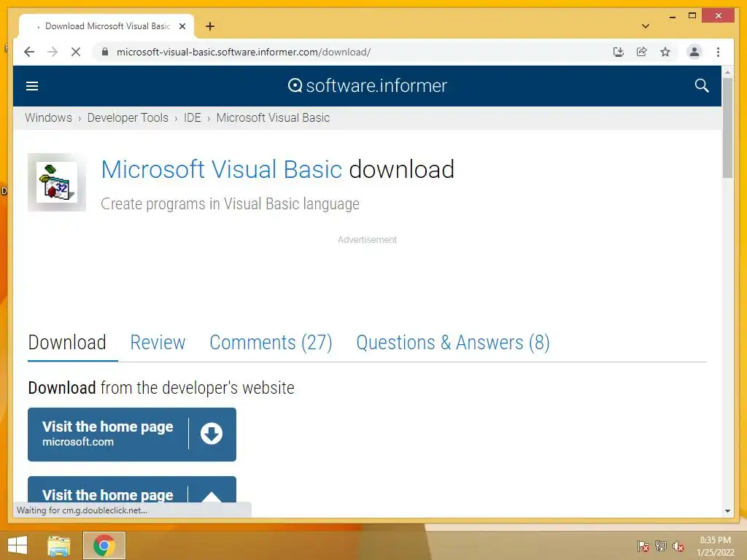Image resolution: width=747 pixels, height=560 pixels.
Task: Maximize the Chrome window
Action: [x=692, y=16]
